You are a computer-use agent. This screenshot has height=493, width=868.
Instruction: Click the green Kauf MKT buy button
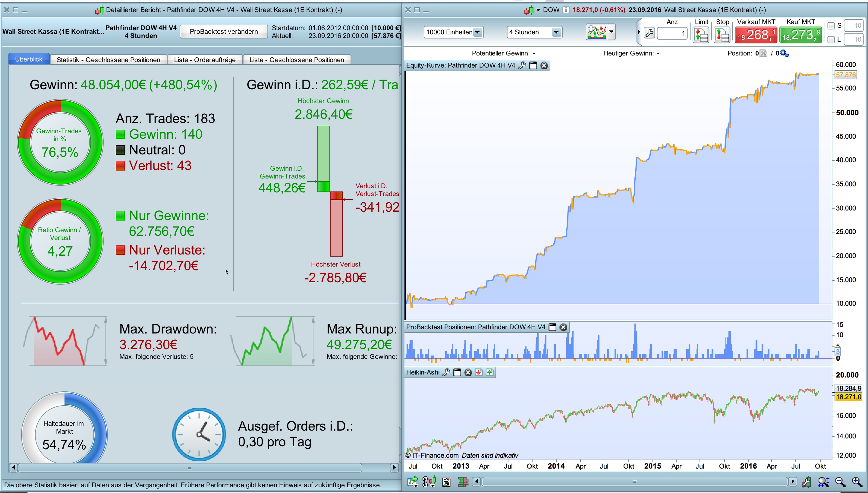pos(800,35)
